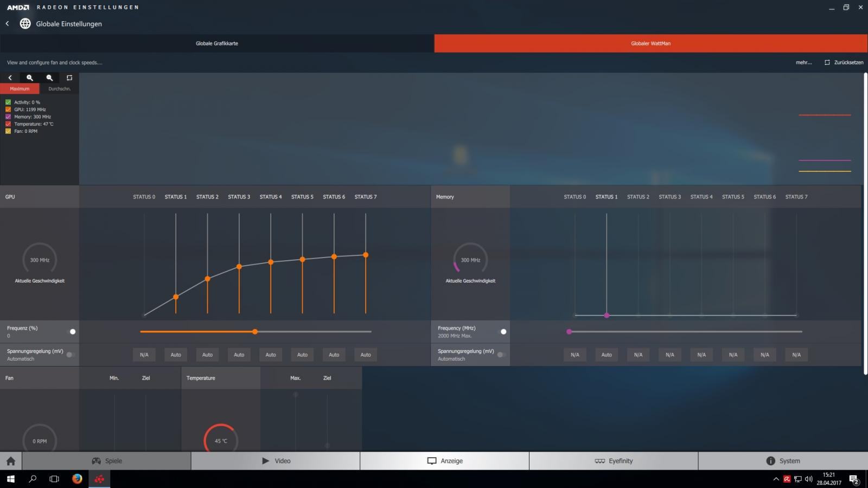Open the Action Center notifications icon
Screen dimensions: 868x488
click(854, 479)
